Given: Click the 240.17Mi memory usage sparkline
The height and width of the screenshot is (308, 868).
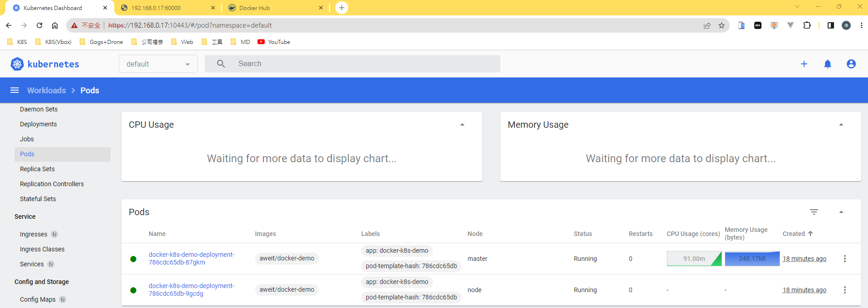Looking at the screenshot, I should click(752, 259).
